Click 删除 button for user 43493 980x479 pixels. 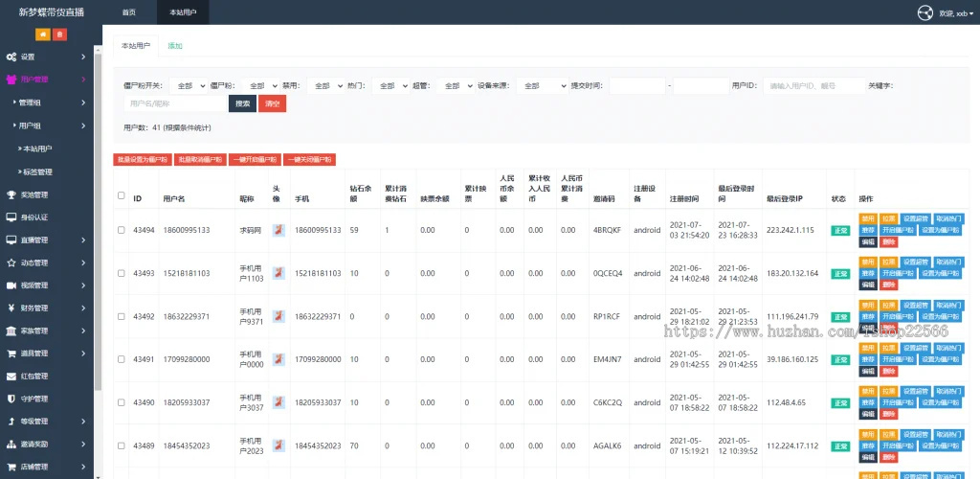point(889,285)
